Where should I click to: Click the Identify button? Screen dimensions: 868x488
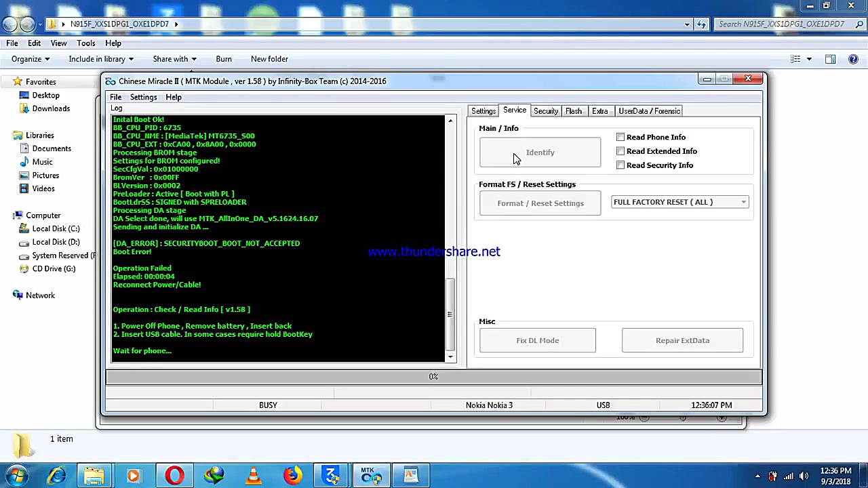pos(540,152)
